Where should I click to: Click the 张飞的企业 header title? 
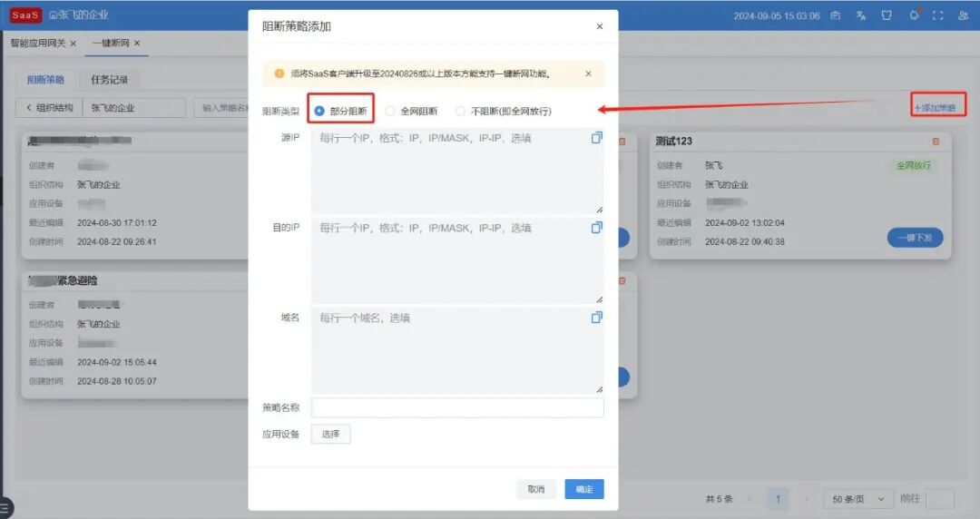coord(79,15)
